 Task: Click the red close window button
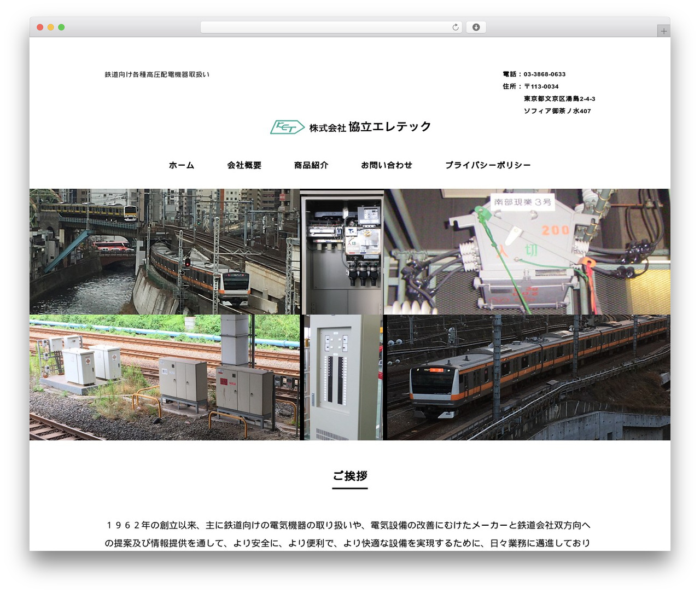click(40, 27)
